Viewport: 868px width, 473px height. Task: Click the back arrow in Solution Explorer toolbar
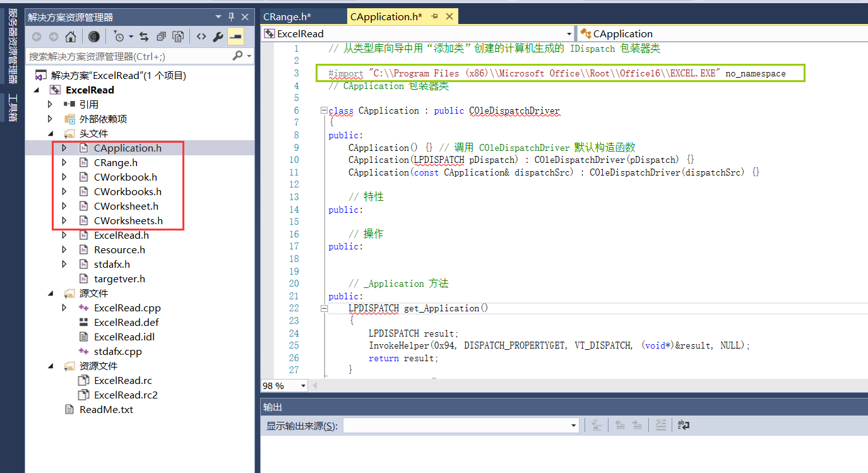pos(37,37)
